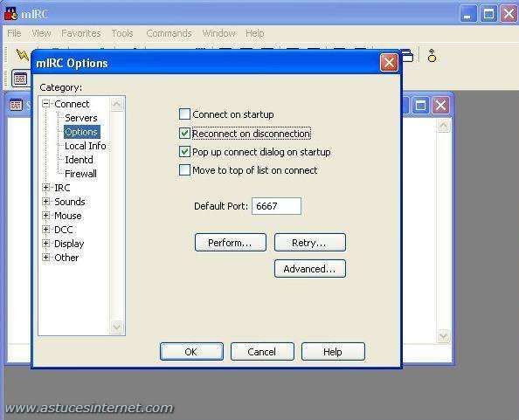Viewport: 519px width, 420px height.
Task: Minimize the main mIRC window
Action: coord(467,14)
